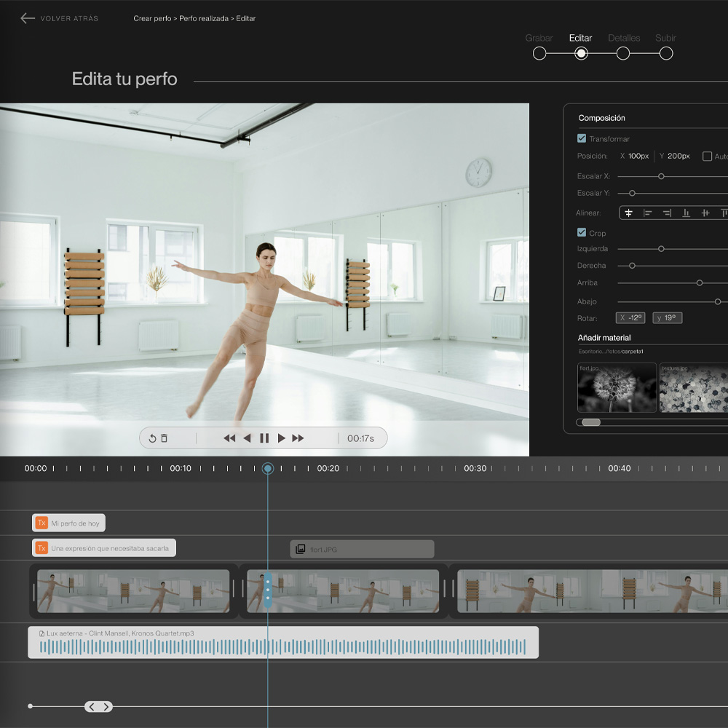Edit the Rotar Y 19° field
728x728 pixels.
click(667, 317)
